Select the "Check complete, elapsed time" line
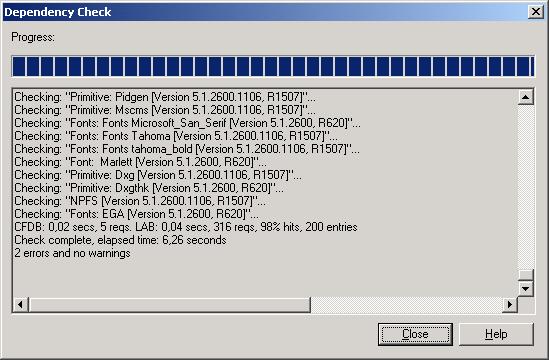Image resolution: width=549 pixels, height=360 pixels. [x=120, y=240]
